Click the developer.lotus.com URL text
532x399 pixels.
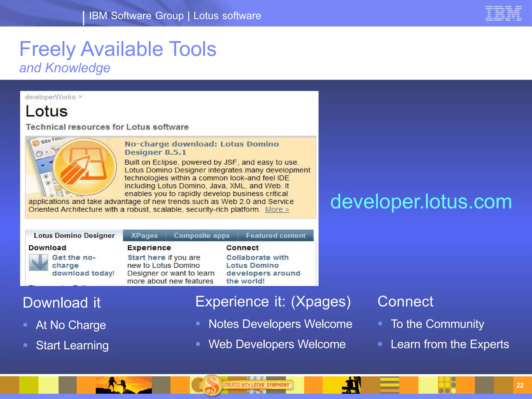(421, 202)
